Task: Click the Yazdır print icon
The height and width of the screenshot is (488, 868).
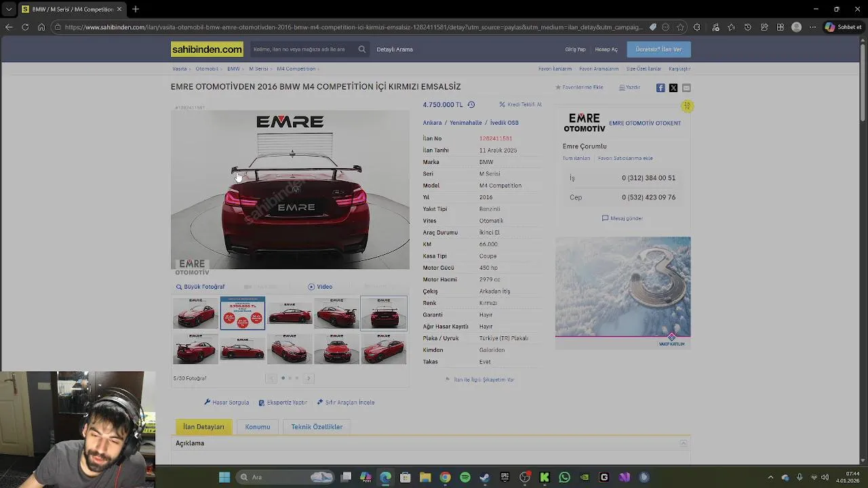Action: coord(629,87)
